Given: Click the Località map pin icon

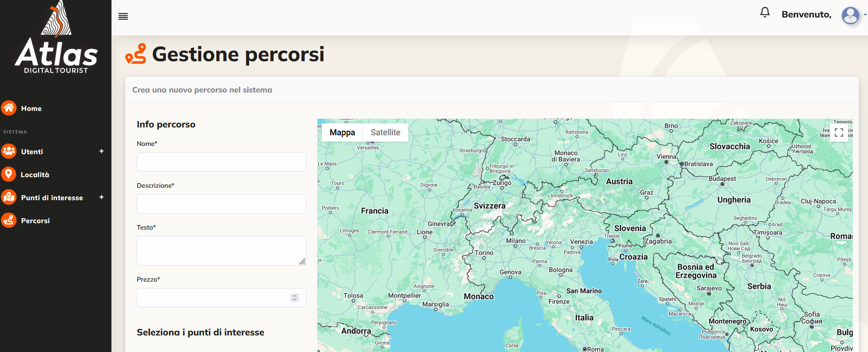Looking at the screenshot, I should 9,174.
